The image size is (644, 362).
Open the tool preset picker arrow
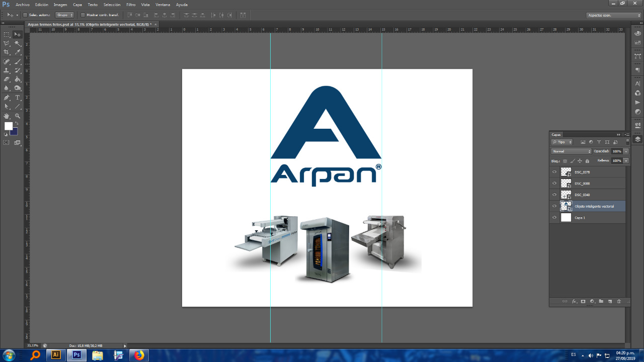coord(17,15)
